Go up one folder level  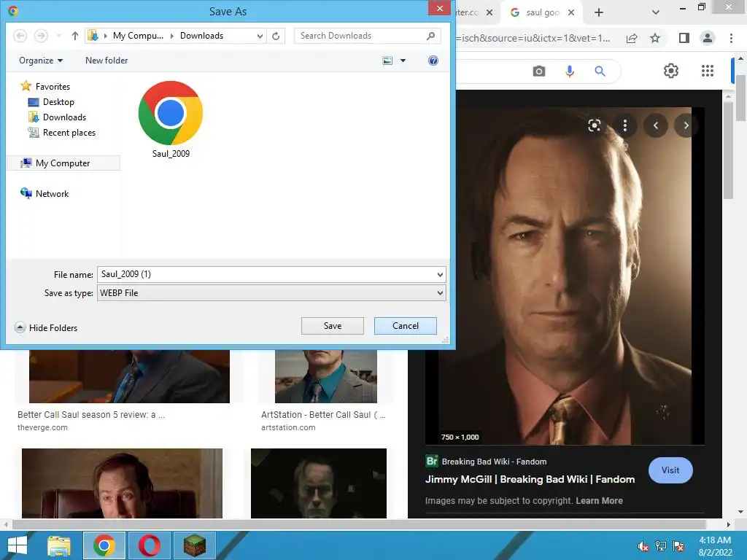(x=75, y=36)
